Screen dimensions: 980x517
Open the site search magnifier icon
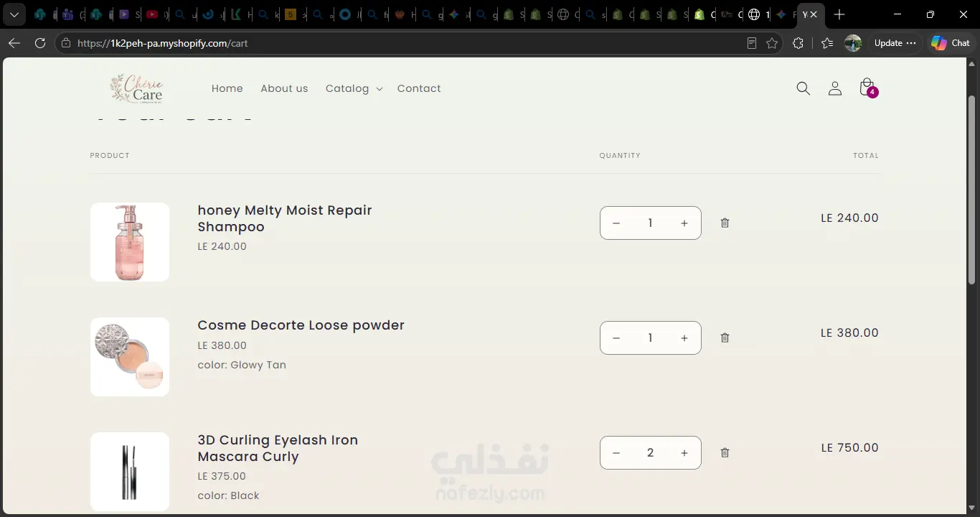[803, 88]
